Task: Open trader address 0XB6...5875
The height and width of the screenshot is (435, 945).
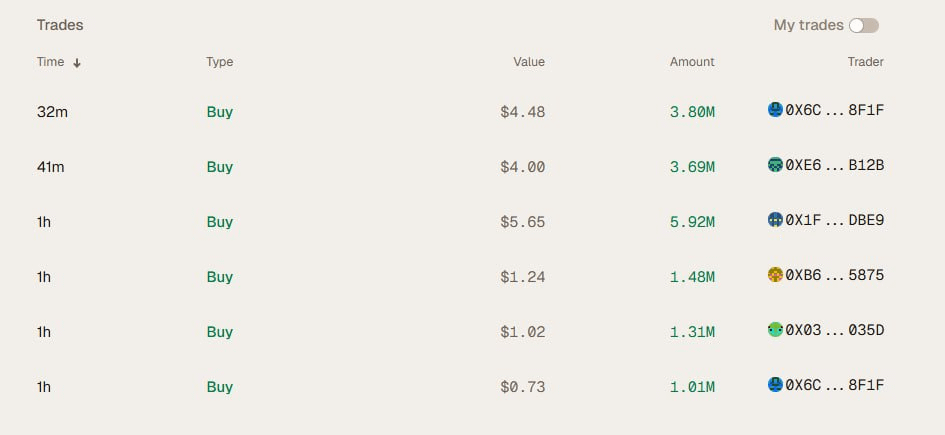Action: point(835,275)
